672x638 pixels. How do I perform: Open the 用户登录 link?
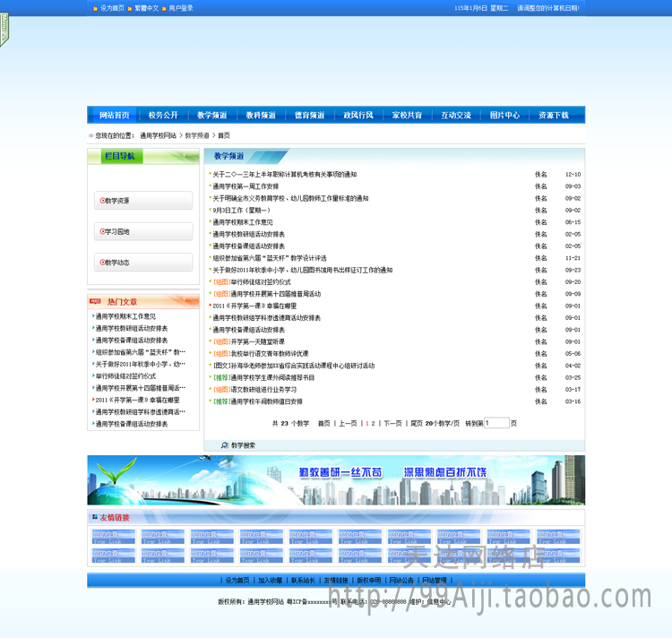(181, 8)
